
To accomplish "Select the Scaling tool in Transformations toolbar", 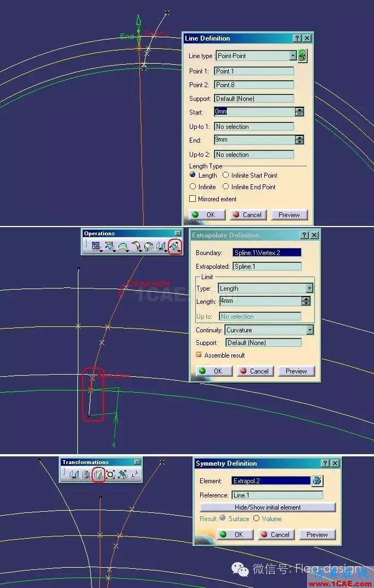I will [x=110, y=474].
